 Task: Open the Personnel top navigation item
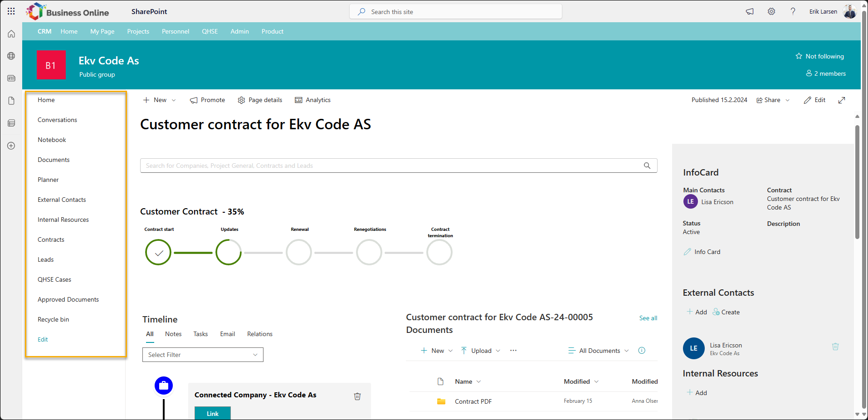click(x=176, y=31)
